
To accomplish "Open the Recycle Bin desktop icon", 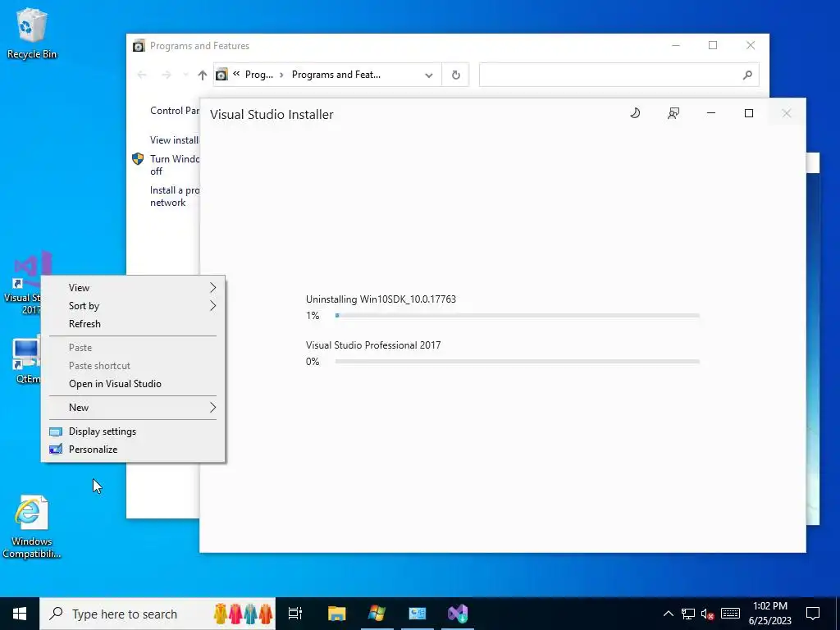I will click(32, 34).
